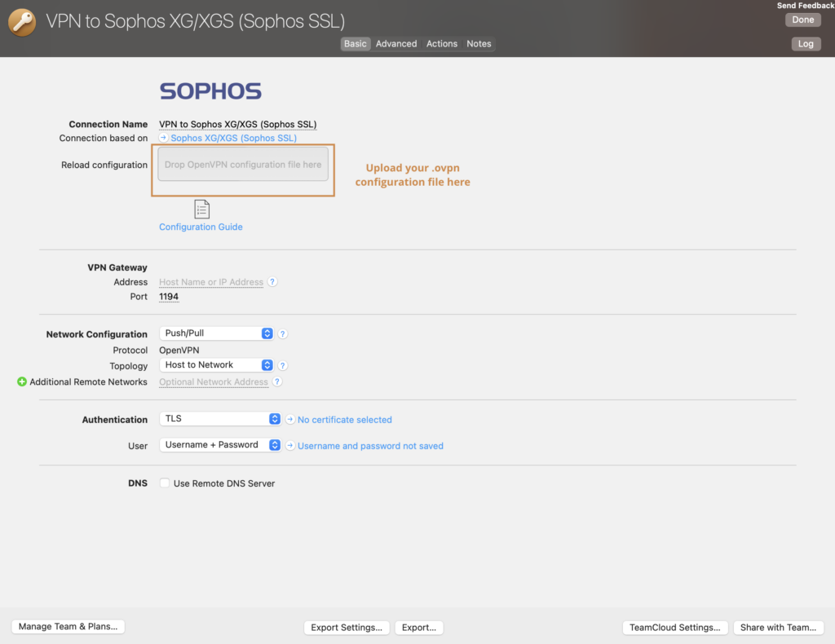Enable the Use Remote DNS Server checkbox
The height and width of the screenshot is (644, 835).
pyautogui.click(x=164, y=483)
